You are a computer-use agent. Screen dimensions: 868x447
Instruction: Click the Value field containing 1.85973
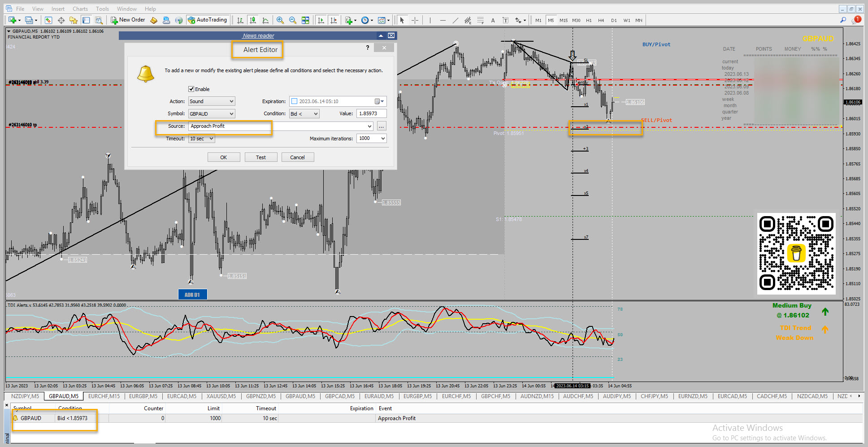click(x=371, y=114)
